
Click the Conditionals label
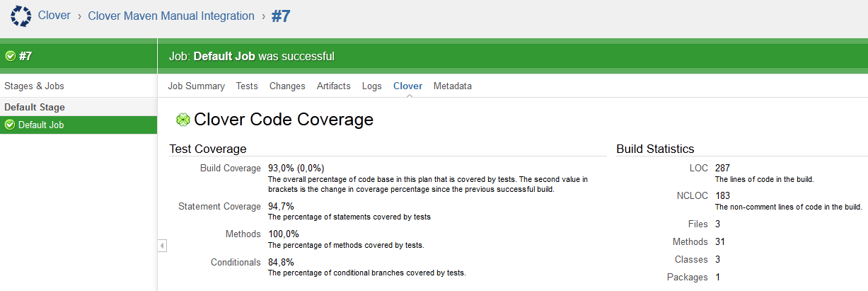[236, 262]
